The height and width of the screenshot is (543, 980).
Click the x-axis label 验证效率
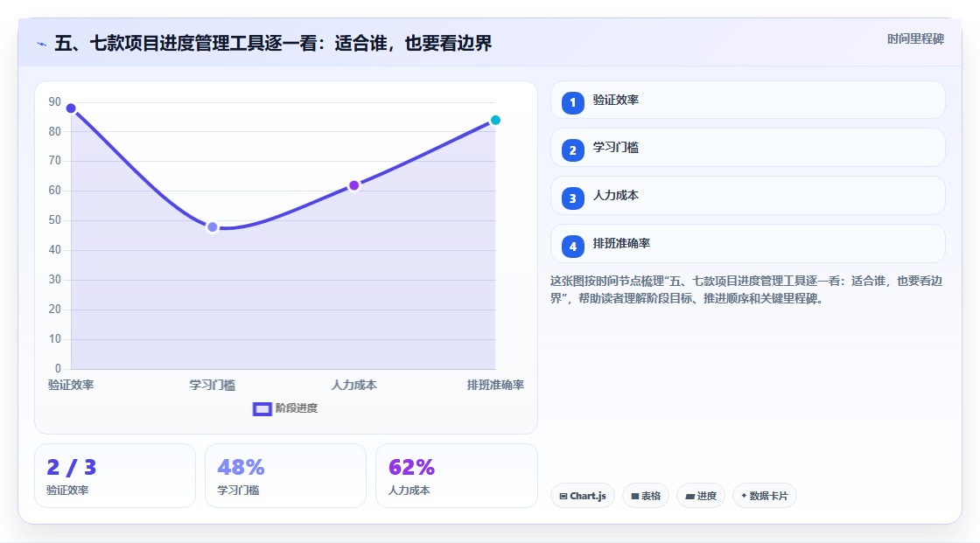pos(71,385)
